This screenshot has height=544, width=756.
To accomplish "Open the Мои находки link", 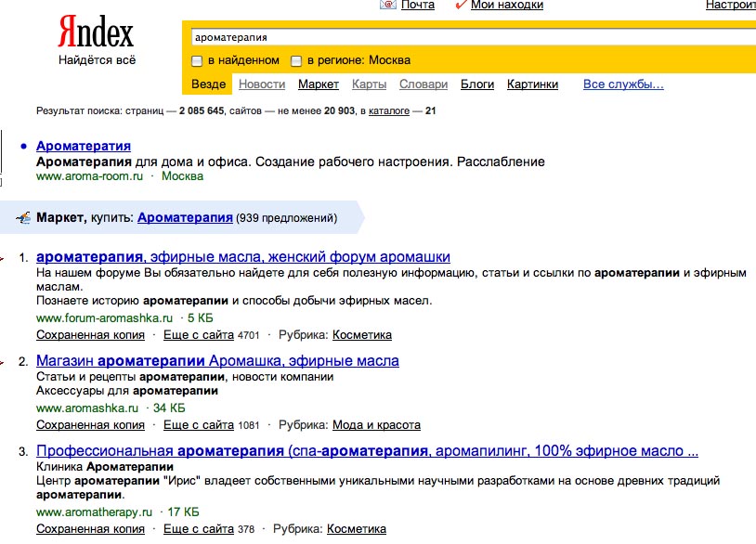I will (x=507, y=5).
